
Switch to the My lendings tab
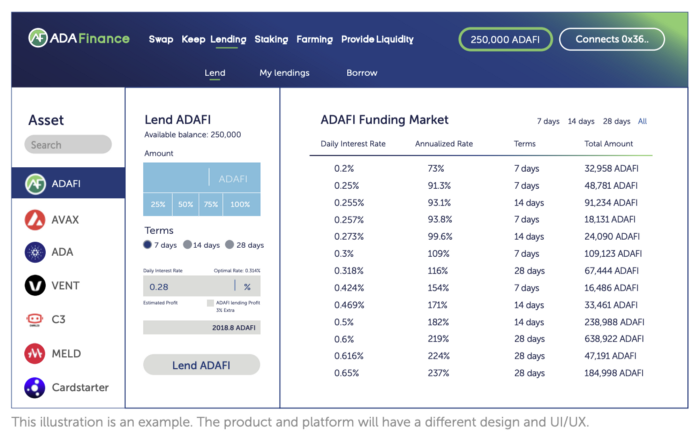click(284, 73)
